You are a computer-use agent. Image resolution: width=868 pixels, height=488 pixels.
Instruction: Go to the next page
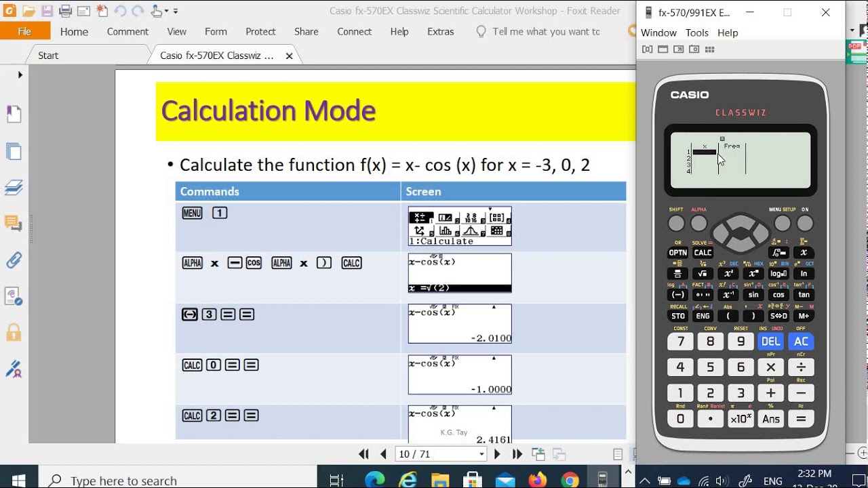(497, 454)
